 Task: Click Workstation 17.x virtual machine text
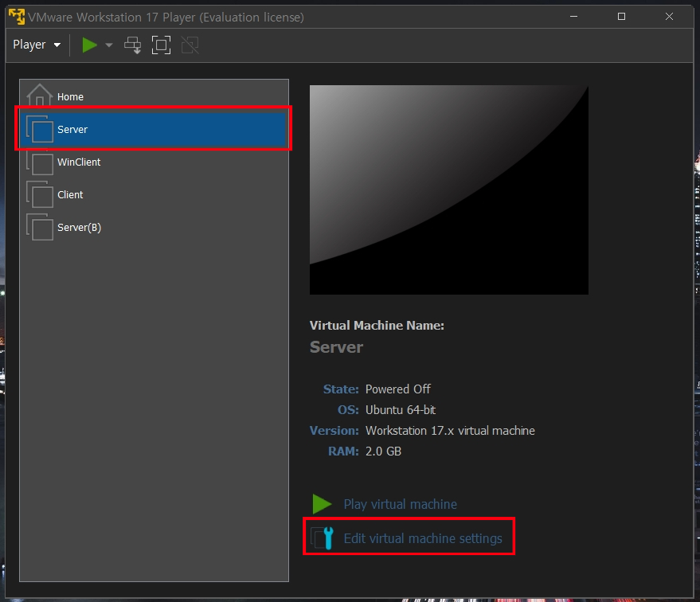[450, 431]
